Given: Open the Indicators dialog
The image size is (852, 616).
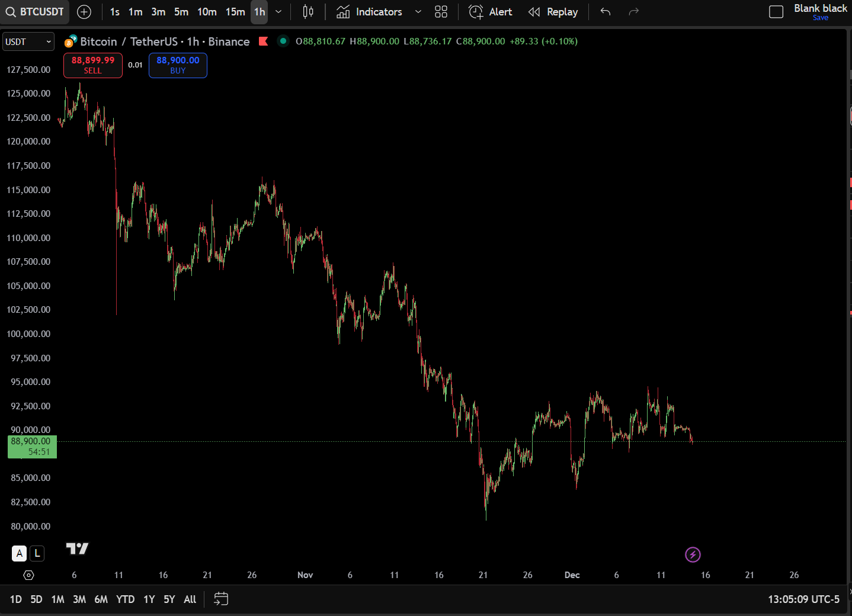Looking at the screenshot, I should [369, 12].
